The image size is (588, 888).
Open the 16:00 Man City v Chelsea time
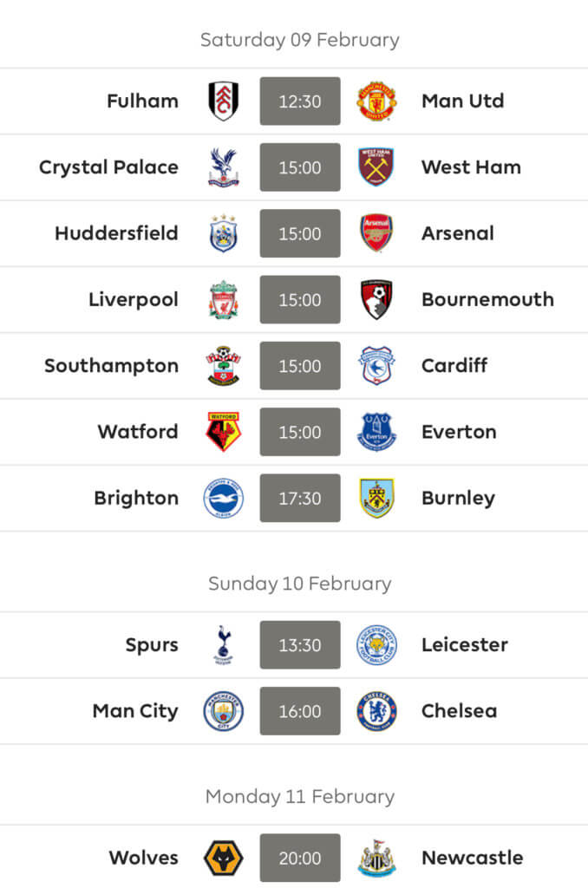[300, 711]
